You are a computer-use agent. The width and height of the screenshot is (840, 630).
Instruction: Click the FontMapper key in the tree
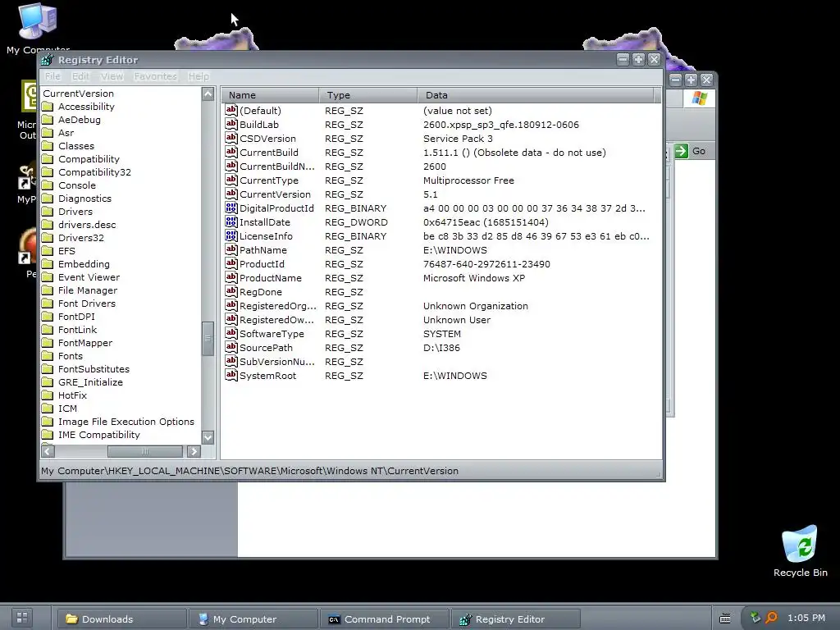(85, 343)
